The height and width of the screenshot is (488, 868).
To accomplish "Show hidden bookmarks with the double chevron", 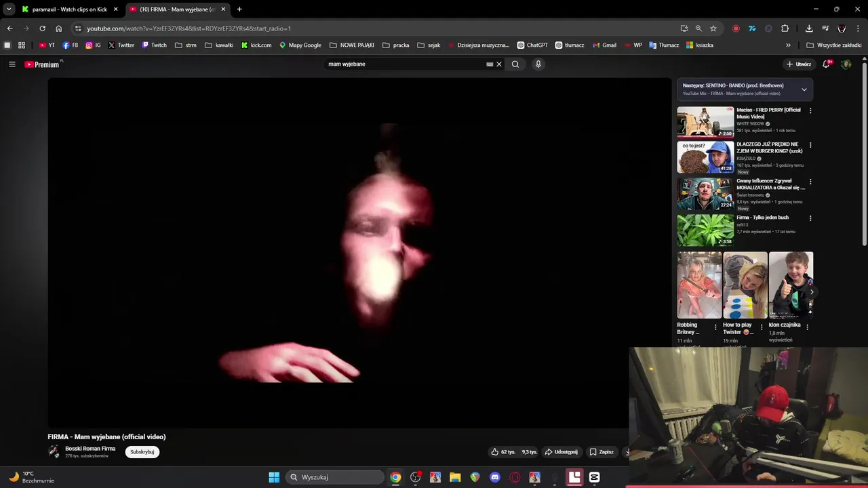I will [x=788, y=45].
